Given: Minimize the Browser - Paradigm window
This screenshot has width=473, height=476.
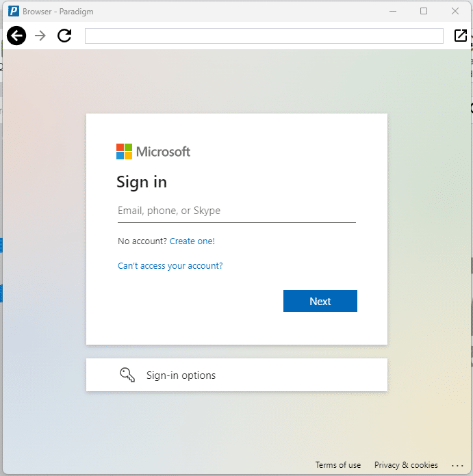Looking at the screenshot, I should coord(393,11).
